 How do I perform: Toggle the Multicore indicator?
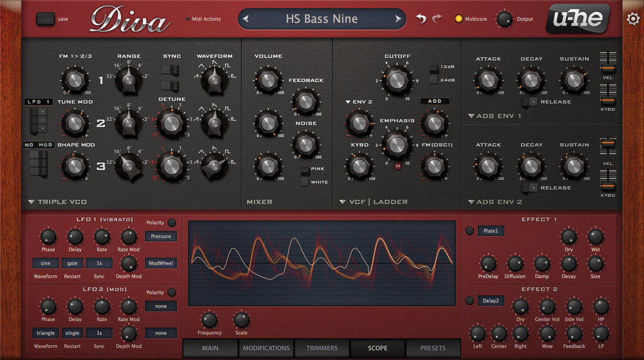(458, 19)
